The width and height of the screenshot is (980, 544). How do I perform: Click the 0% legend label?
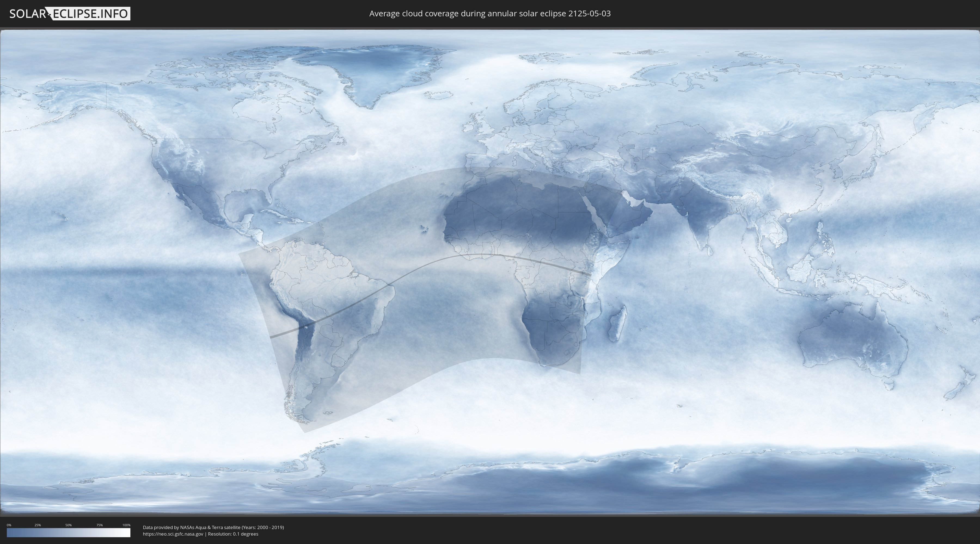(x=9, y=525)
